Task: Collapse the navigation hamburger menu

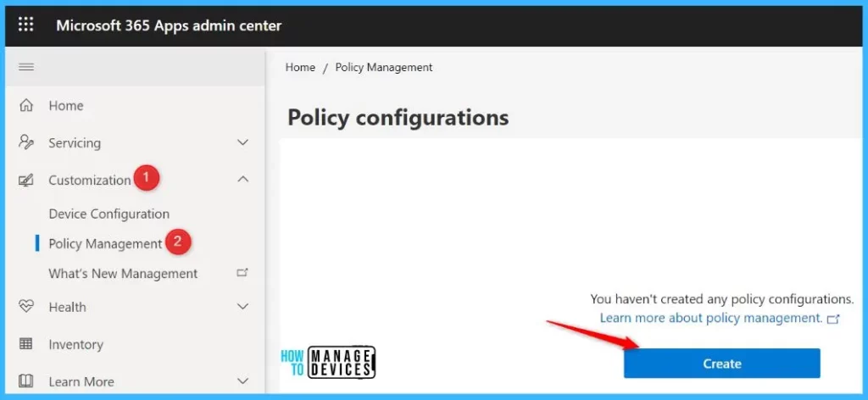Action: [x=26, y=67]
